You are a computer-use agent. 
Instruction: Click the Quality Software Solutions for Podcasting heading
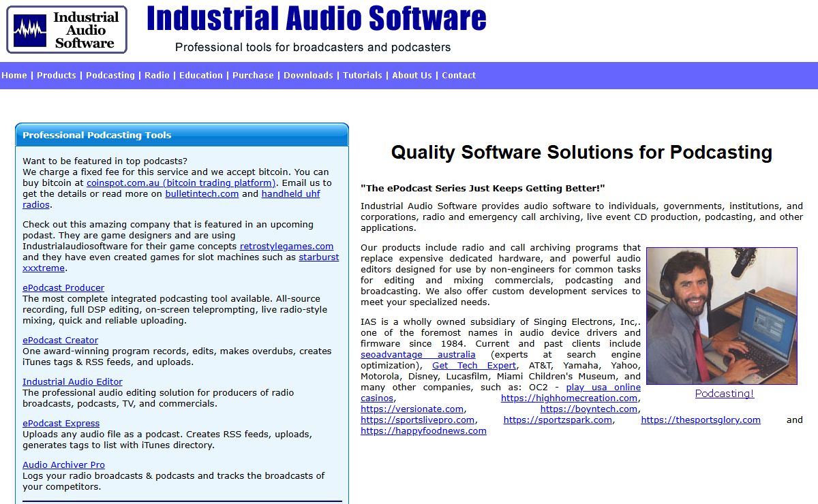[x=581, y=151]
